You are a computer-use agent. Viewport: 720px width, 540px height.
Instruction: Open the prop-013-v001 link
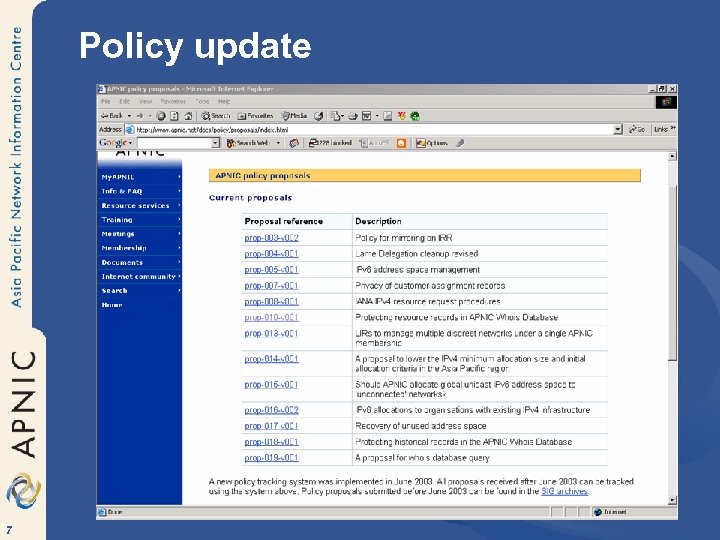271,333
